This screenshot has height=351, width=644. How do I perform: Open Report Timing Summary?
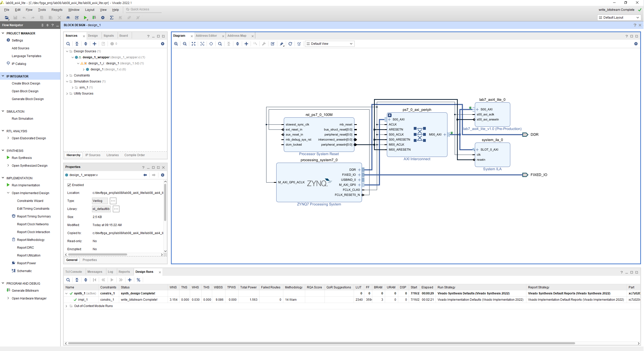pyautogui.click(x=34, y=216)
